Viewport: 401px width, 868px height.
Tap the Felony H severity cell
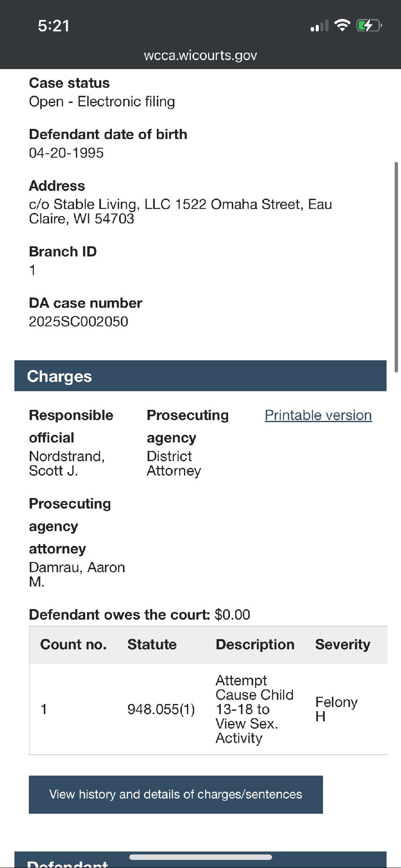(336, 709)
